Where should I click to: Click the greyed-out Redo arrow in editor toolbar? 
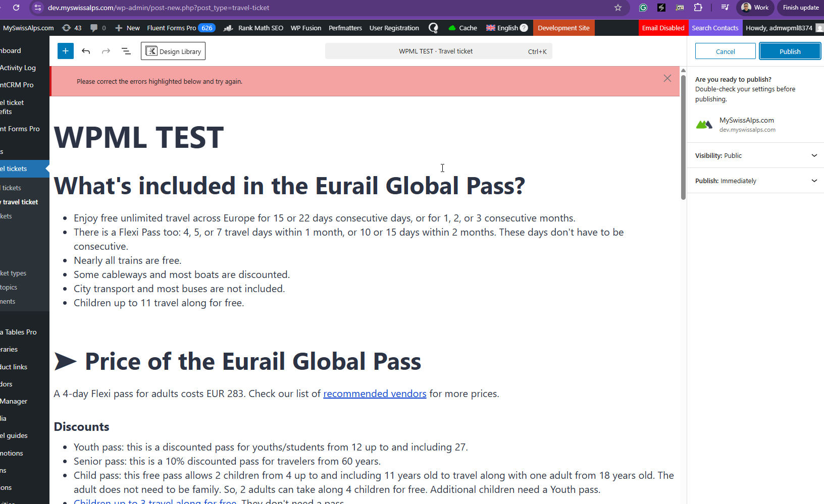click(x=106, y=51)
